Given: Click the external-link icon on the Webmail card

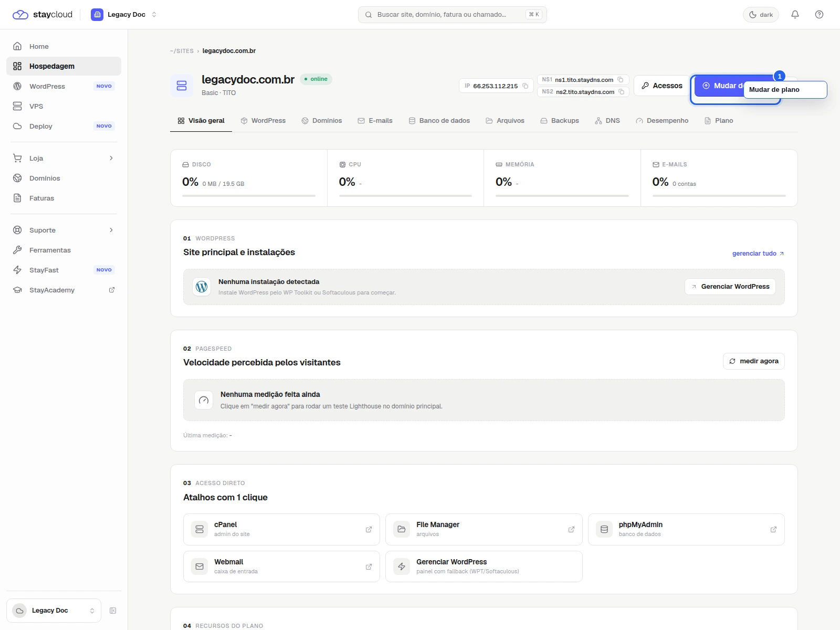Looking at the screenshot, I should tap(369, 567).
